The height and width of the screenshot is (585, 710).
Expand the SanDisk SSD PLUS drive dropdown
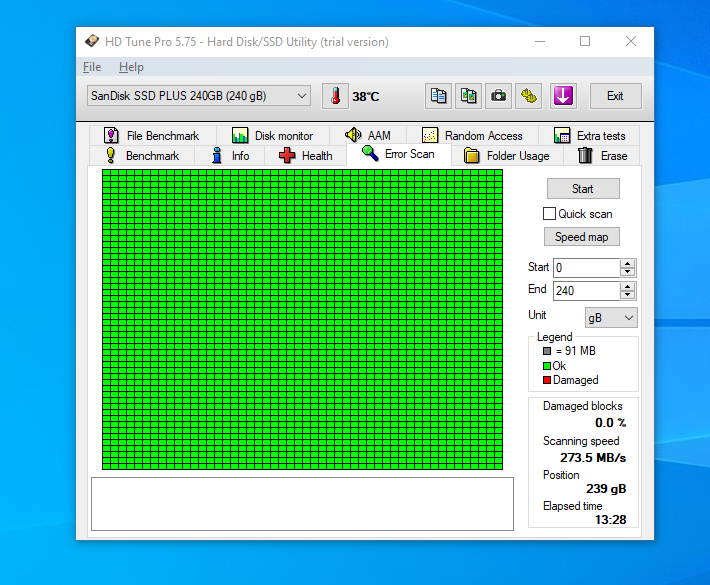199,96
